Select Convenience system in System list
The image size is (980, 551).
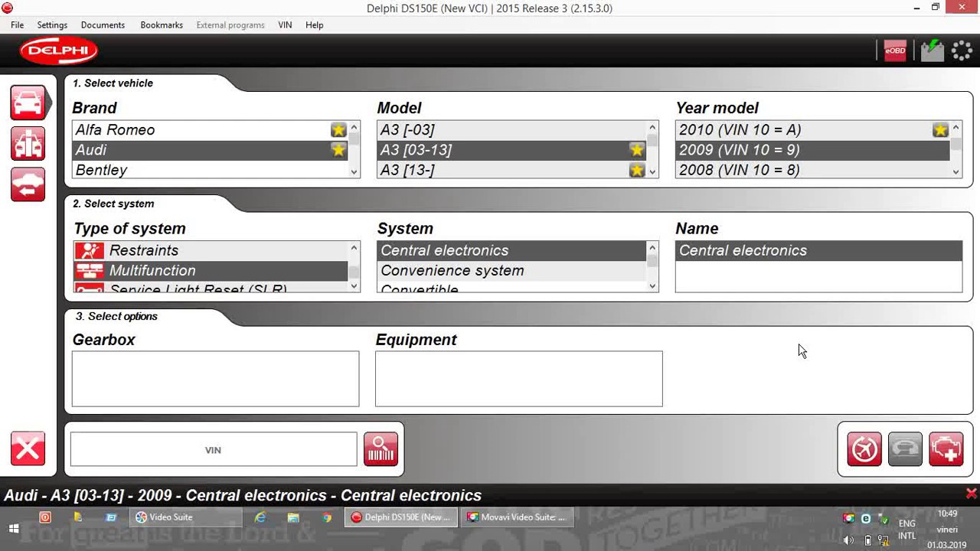pyautogui.click(x=511, y=270)
